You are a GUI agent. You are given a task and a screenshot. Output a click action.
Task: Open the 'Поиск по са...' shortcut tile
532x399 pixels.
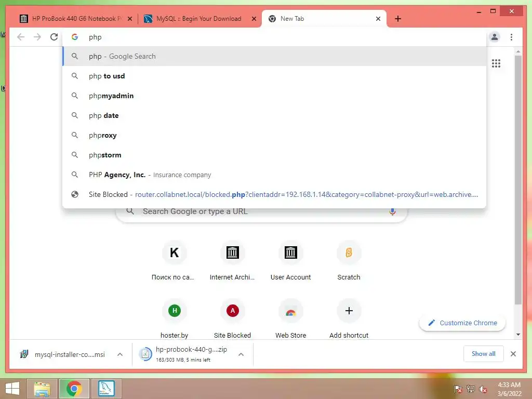tap(174, 260)
